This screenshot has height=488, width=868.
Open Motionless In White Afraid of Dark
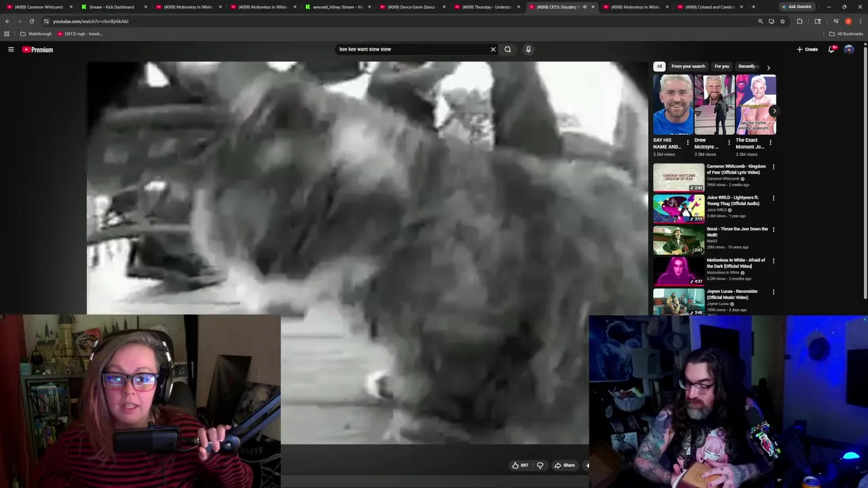pyautogui.click(x=736, y=263)
